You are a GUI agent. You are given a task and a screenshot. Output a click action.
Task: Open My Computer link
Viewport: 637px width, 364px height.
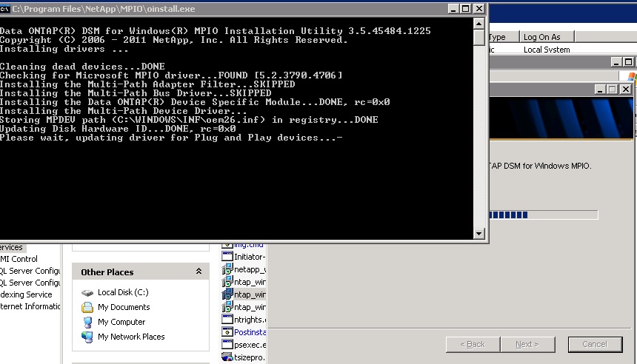click(121, 322)
